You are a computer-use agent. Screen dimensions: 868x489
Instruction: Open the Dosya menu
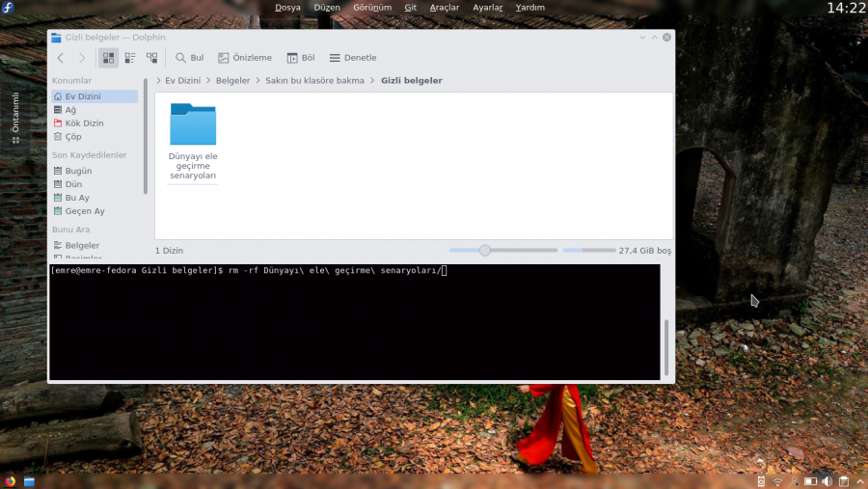pyautogui.click(x=287, y=7)
